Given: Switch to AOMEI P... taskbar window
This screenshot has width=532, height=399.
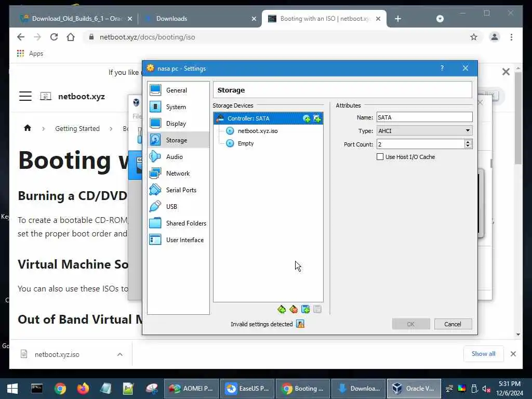Looking at the screenshot, I should point(192,389).
